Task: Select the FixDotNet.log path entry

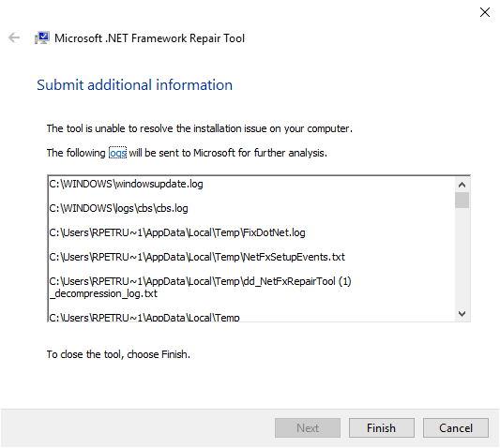Action: pyautogui.click(x=177, y=233)
